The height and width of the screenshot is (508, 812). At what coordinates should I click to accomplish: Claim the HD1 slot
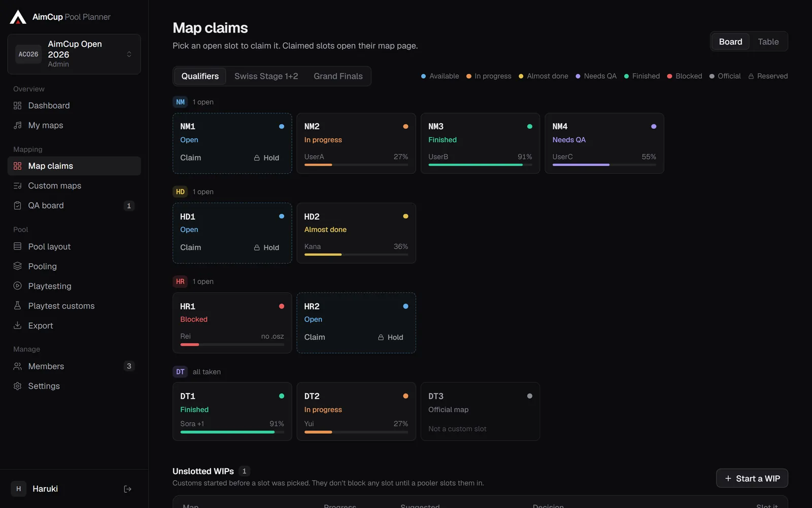tap(191, 248)
